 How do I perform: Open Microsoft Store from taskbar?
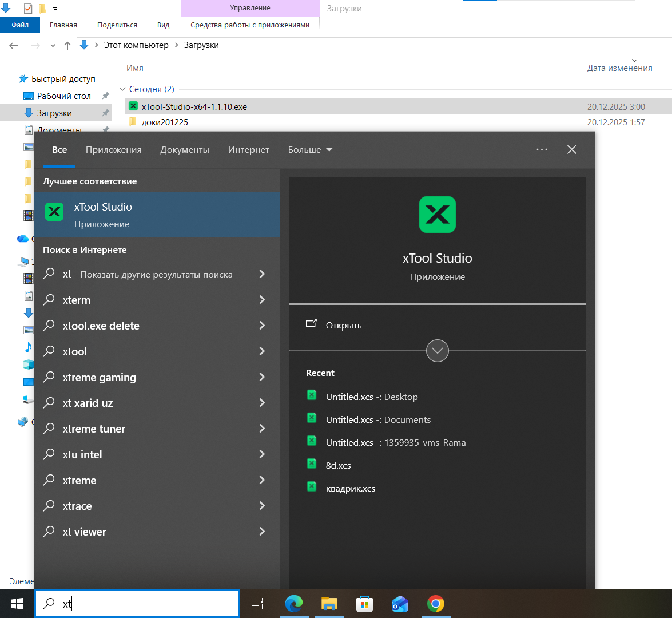coord(365,604)
